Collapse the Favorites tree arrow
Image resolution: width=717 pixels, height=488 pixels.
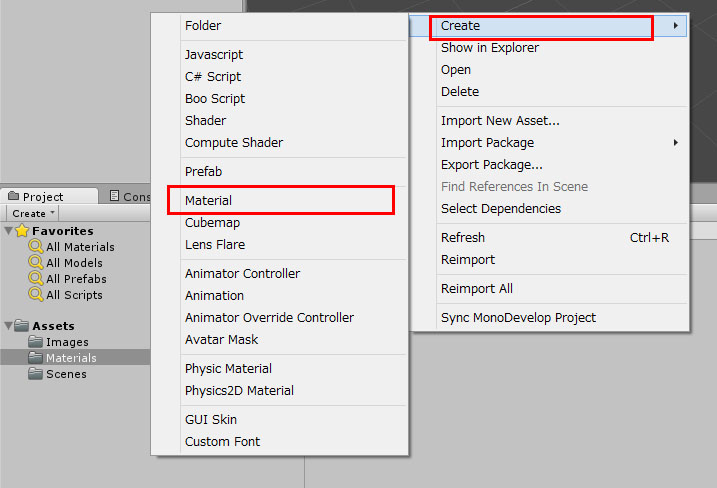tap(8, 231)
